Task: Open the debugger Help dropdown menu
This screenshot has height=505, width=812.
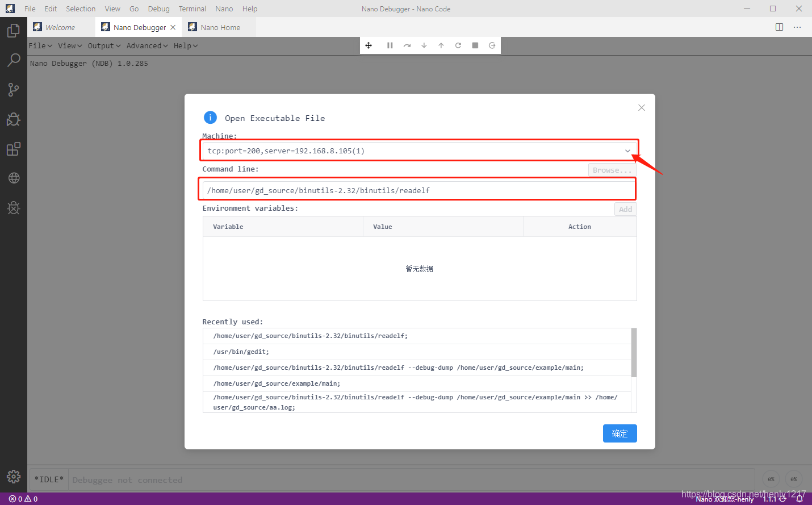Action: [186, 45]
